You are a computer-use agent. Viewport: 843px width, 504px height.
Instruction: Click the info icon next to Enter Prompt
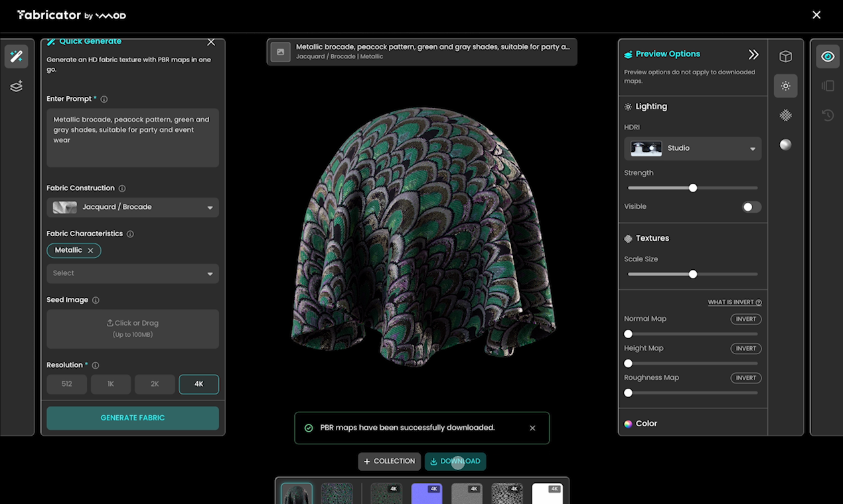(104, 99)
